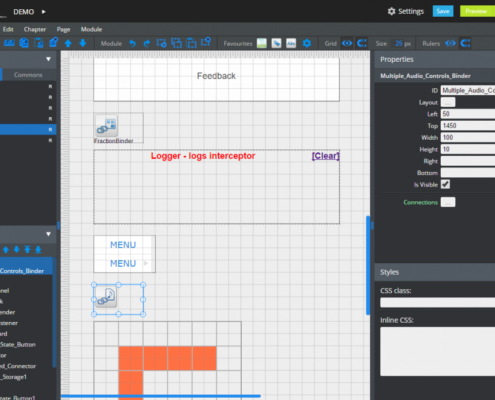495x400 pixels.
Task: Select the FractionBinder module icon
Action: pos(106,126)
